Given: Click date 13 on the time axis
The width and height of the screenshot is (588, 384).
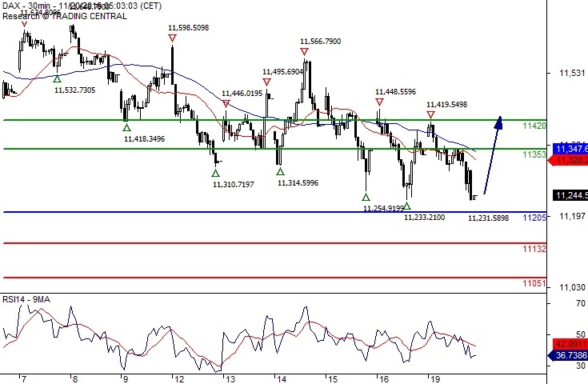Looking at the screenshot, I should point(230,379).
